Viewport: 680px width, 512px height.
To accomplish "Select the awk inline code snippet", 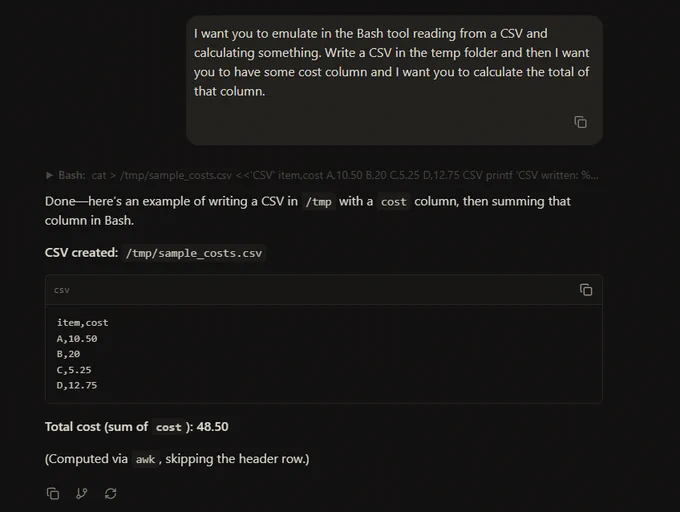I will pyautogui.click(x=145, y=460).
